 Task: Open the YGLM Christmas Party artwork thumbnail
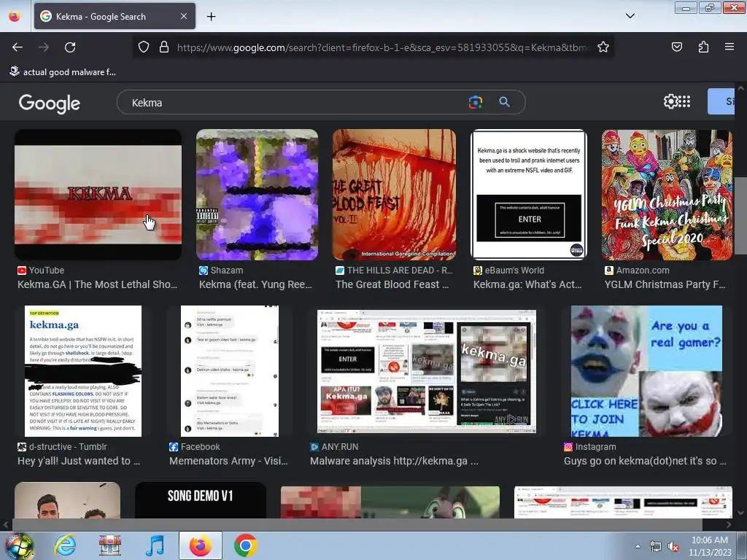[x=667, y=195]
